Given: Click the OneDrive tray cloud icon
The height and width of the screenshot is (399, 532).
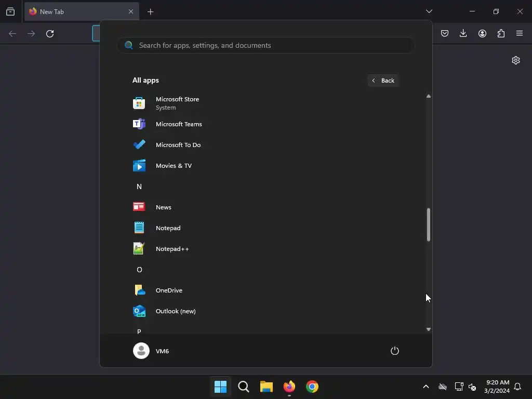Looking at the screenshot, I should (443, 387).
